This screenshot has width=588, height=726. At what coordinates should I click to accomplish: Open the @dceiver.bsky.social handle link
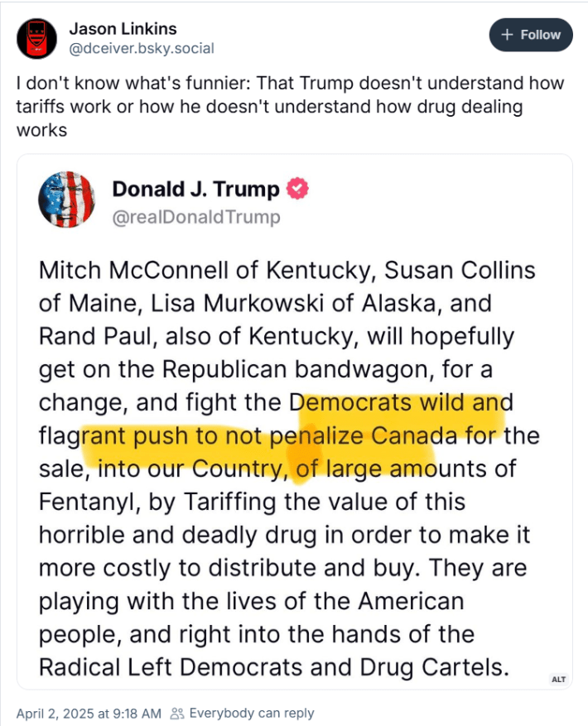pos(142,48)
